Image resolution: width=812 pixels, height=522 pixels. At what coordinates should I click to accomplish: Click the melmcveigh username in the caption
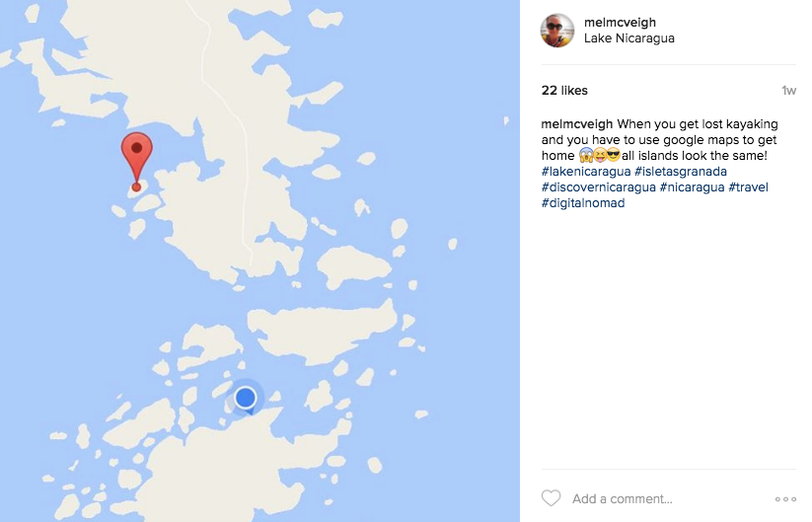click(x=577, y=124)
